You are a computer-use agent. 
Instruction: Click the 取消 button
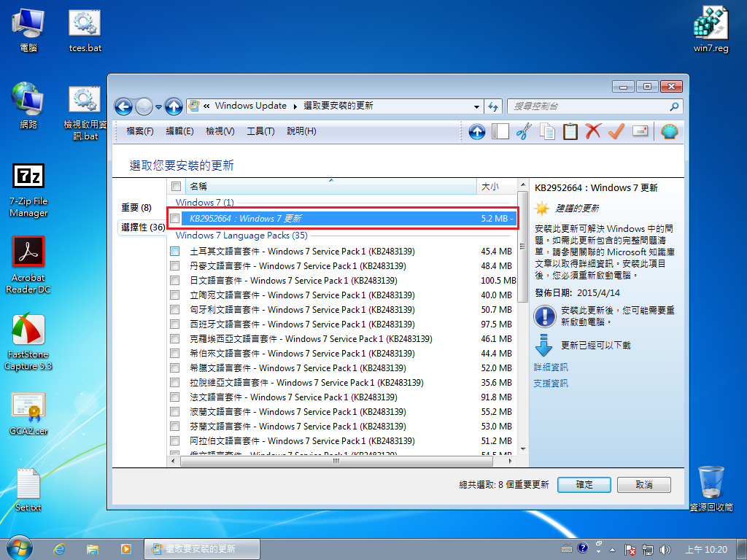(644, 485)
